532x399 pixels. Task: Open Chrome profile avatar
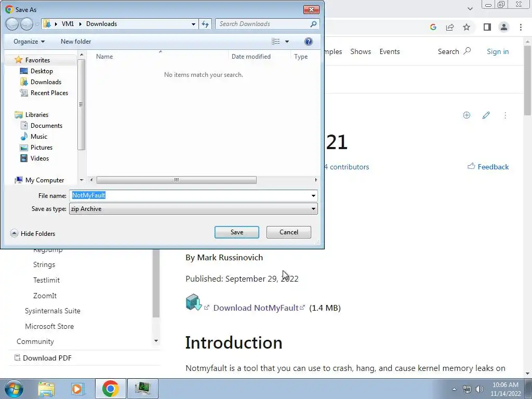504,27
